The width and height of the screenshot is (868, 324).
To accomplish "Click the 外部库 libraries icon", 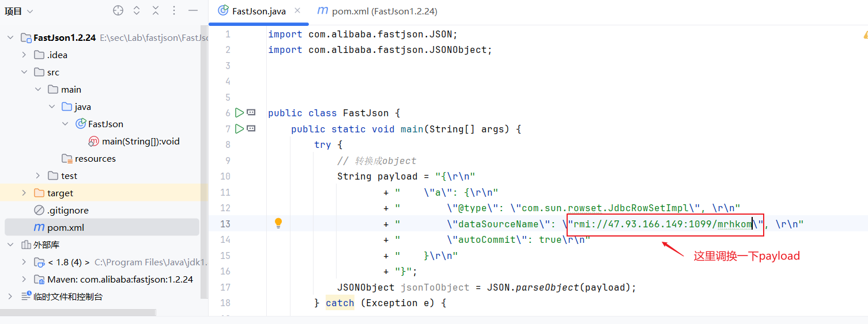I will click(x=26, y=245).
